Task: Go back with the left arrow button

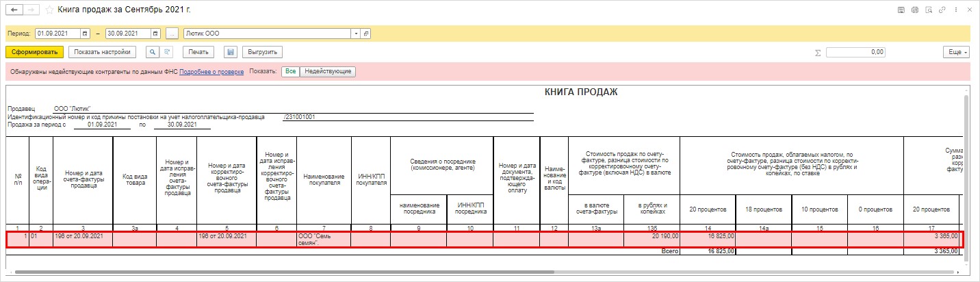Action: coord(14,10)
